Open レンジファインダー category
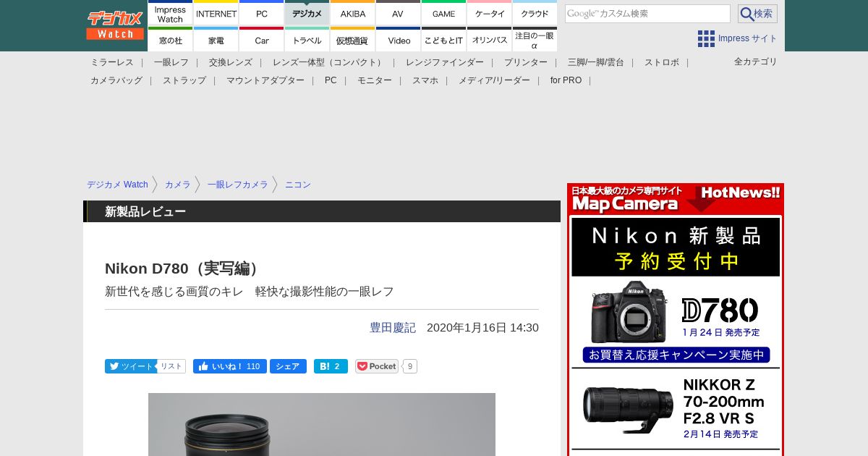 pos(445,62)
